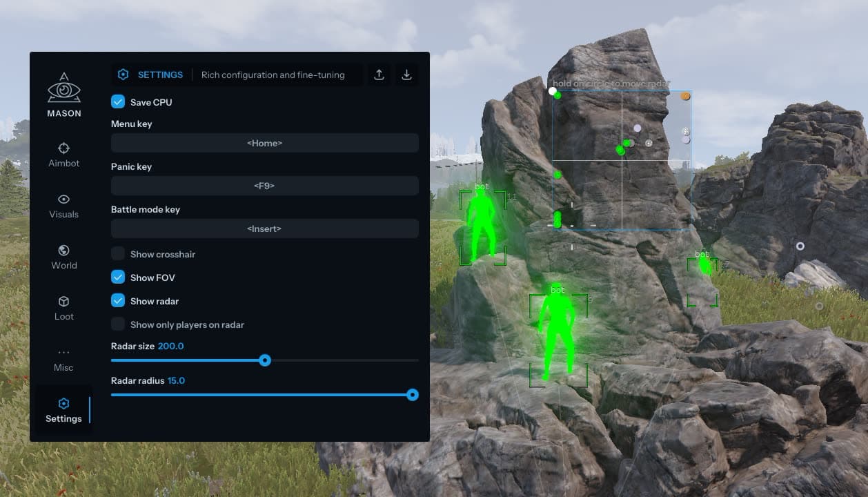Click the MASON eye logo
868x497 pixels.
[x=63, y=88]
